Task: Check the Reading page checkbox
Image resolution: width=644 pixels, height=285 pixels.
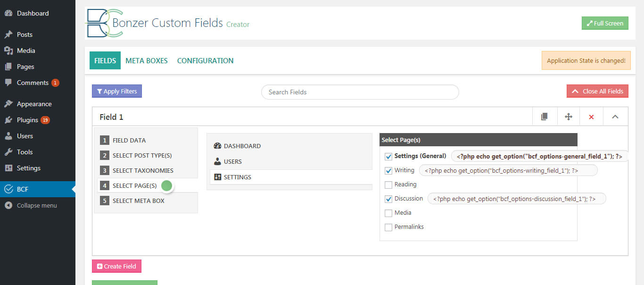Action: click(388, 184)
